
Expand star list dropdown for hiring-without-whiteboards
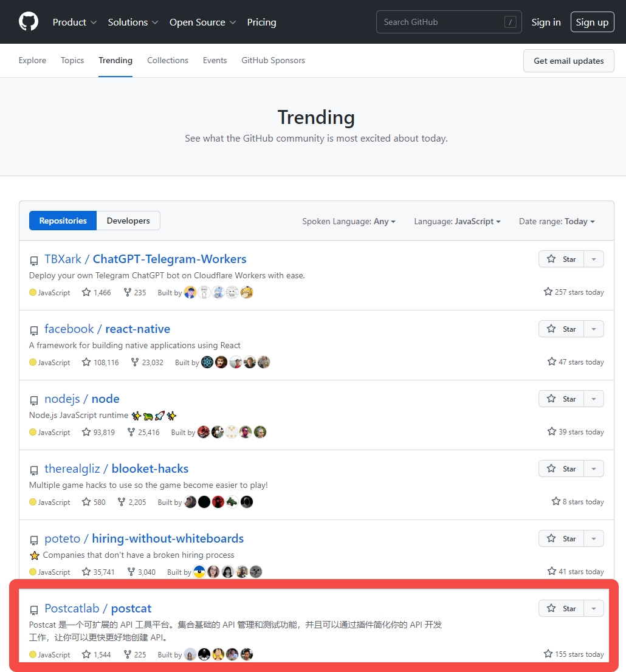click(594, 539)
